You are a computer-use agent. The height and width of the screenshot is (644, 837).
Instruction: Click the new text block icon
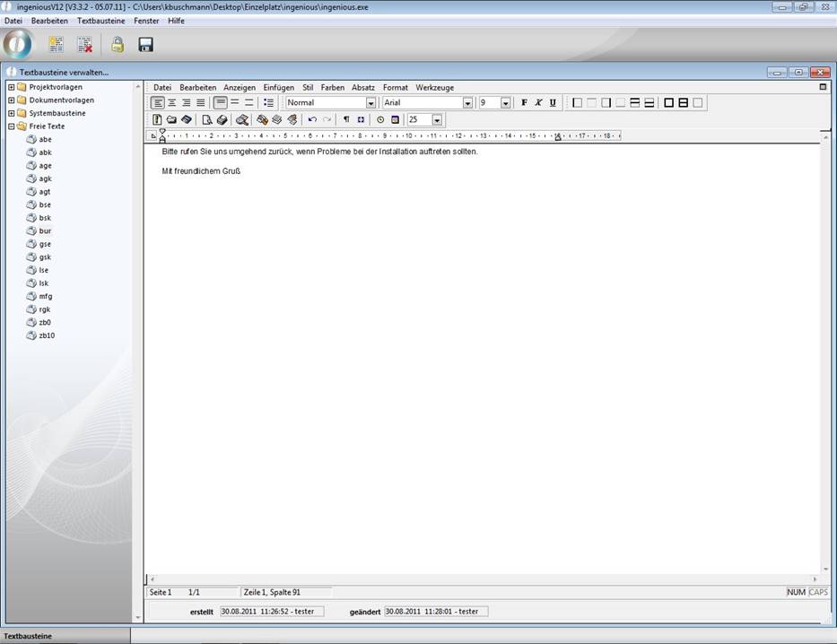tap(57, 45)
